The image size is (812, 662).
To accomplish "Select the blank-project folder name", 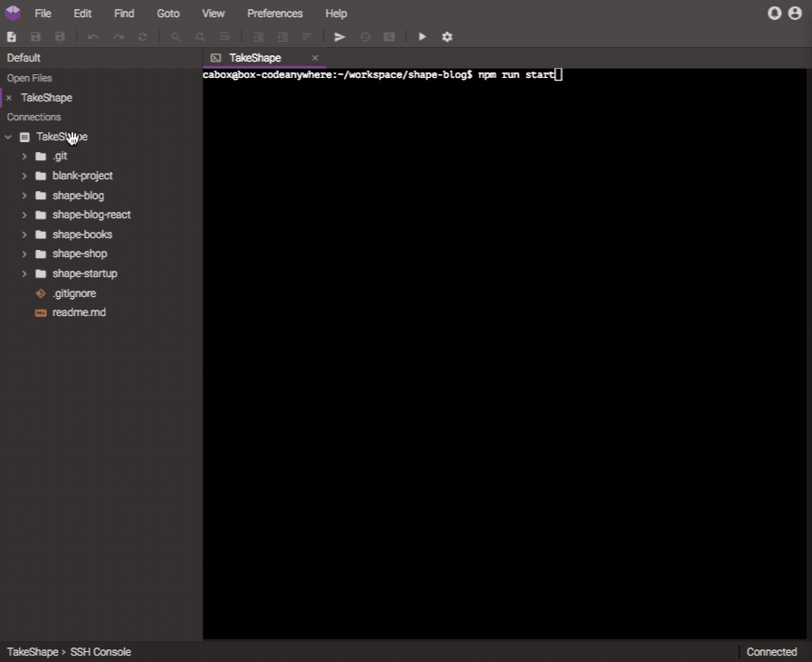I will (x=82, y=176).
